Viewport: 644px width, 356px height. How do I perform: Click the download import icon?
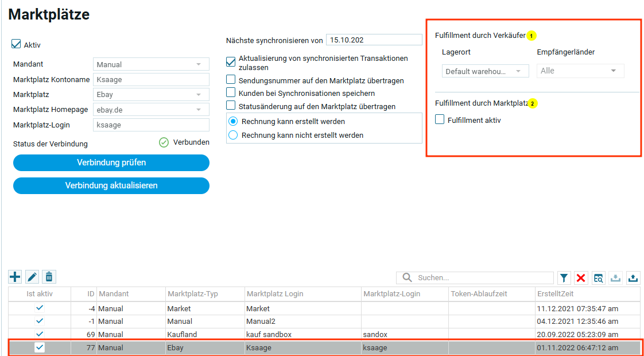615,278
